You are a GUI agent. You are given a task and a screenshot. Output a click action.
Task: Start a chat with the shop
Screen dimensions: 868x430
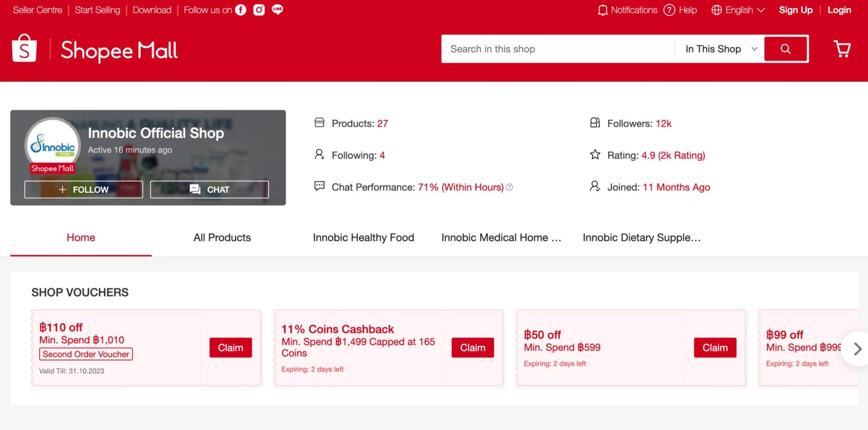click(x=209, y=190)
